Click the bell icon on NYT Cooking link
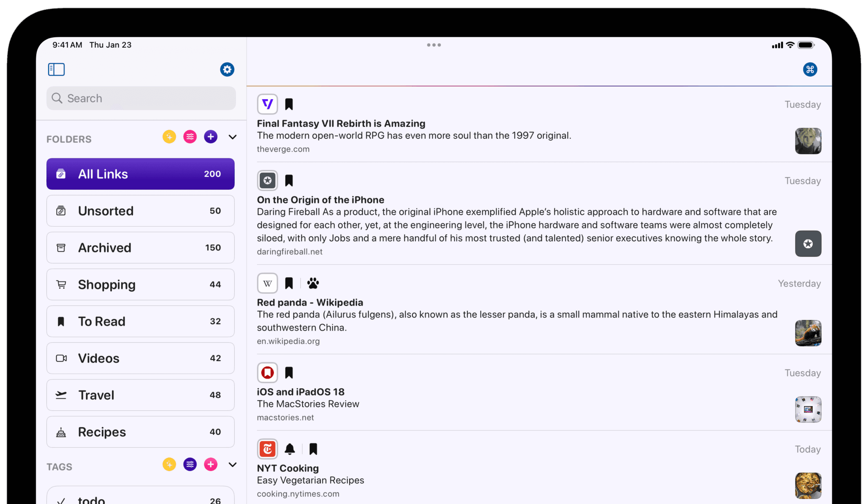Viewport: 868px width, 504px height. tap(290, 449)
